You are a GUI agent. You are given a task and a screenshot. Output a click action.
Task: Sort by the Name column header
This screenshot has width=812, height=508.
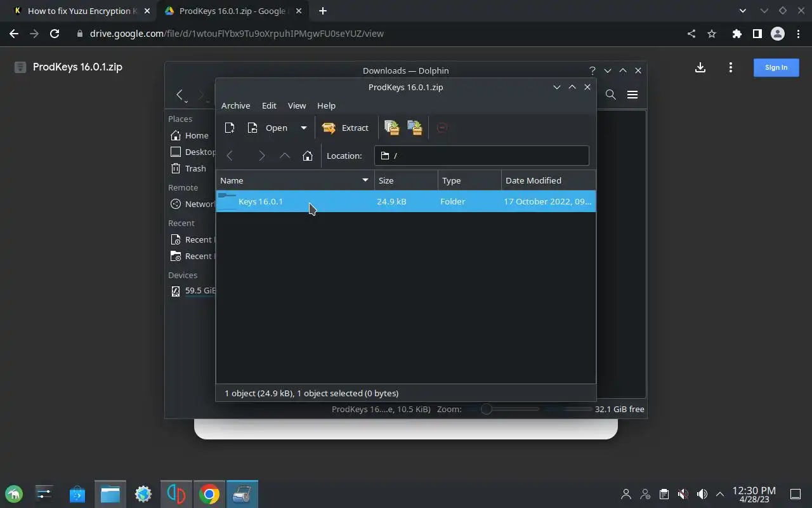[295, 180]
